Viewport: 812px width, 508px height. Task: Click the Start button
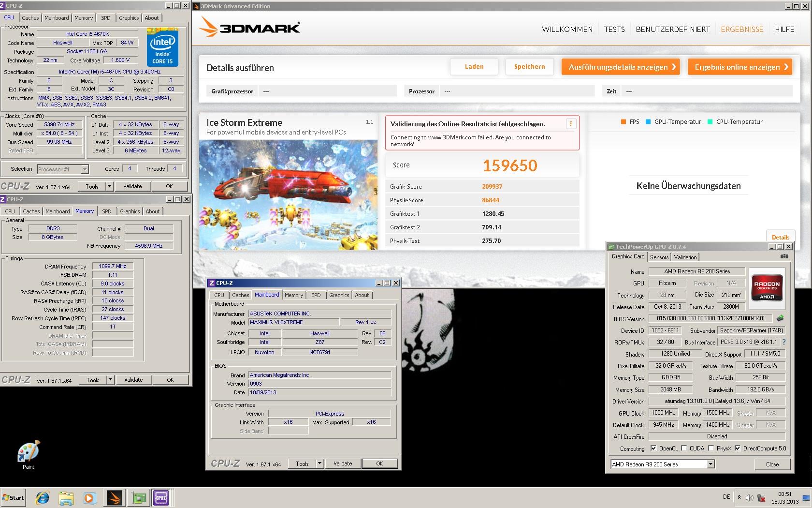click(x=13, y=497)
